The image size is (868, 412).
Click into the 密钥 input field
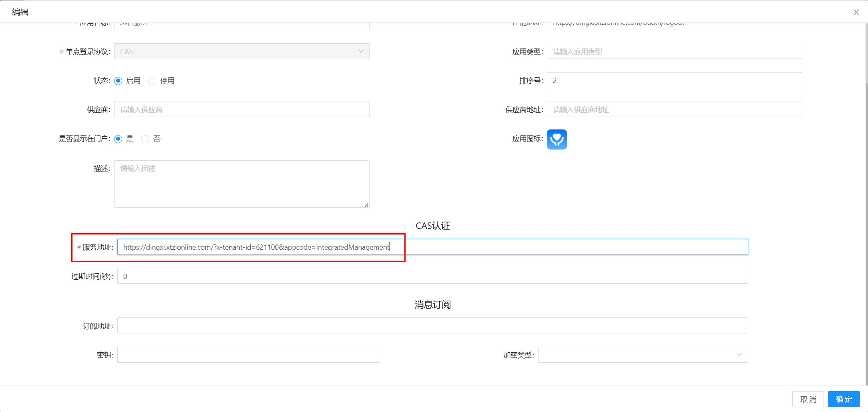tap(248, 355)
